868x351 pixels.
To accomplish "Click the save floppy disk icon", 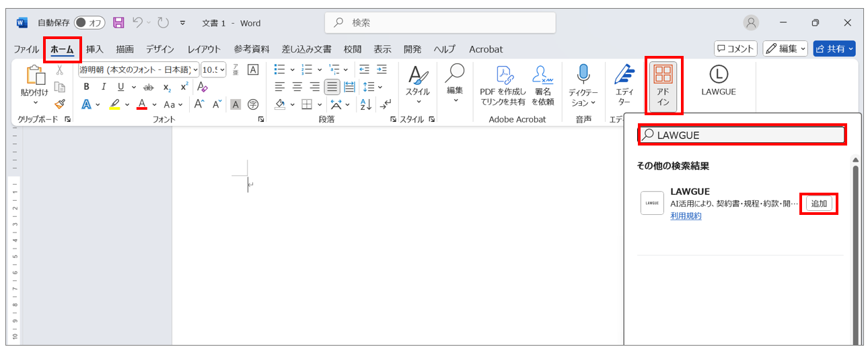I will (x=118, y=23).
